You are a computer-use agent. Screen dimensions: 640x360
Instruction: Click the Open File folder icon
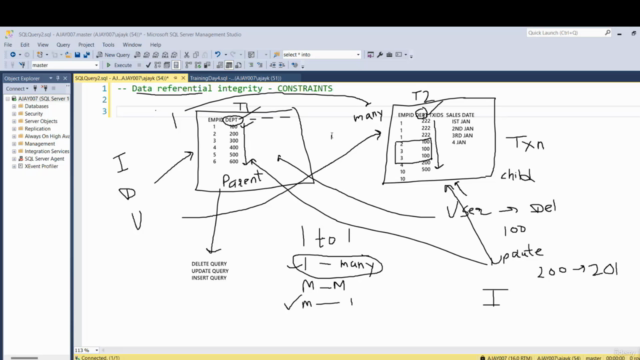pyautogui.click(x=68, y=55)
